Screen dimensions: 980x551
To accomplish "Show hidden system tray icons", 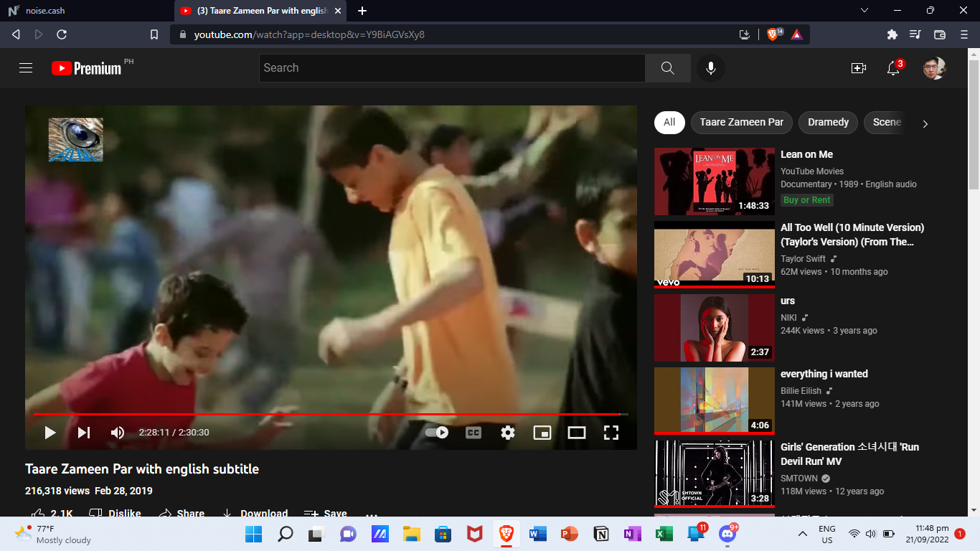I will pos(803,534).
